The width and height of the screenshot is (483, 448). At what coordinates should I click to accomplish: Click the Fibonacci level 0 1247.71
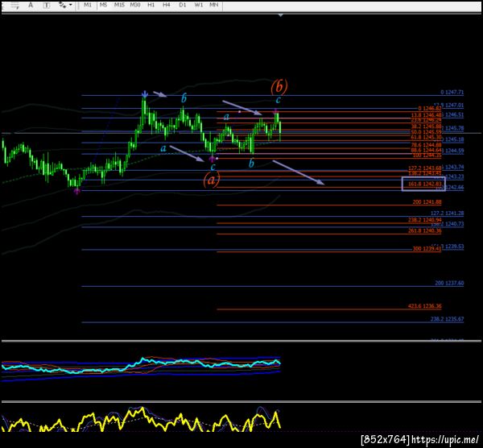452,92
